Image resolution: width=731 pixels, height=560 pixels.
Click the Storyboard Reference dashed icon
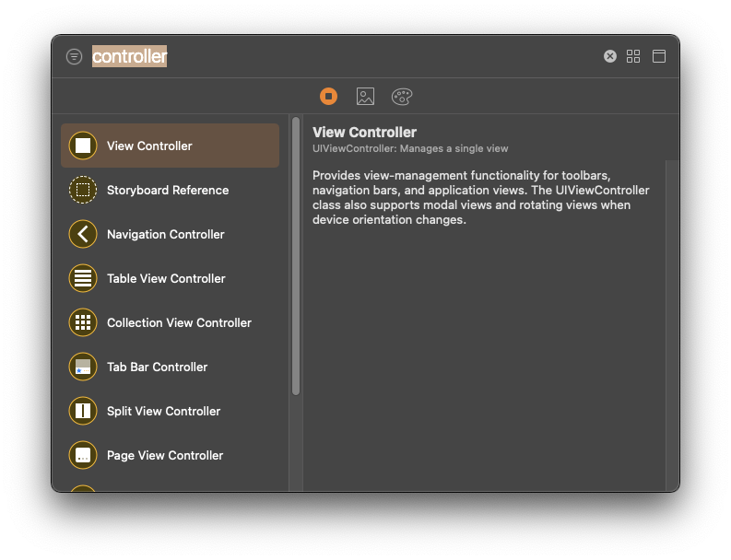83,190
